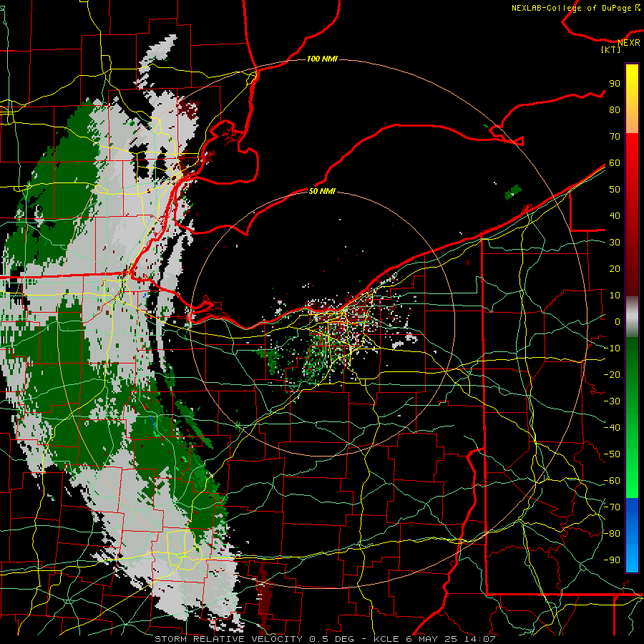Select the 50 NMI range ring label
The height and width of the screenshot is (644, 644).
(322, 191)
